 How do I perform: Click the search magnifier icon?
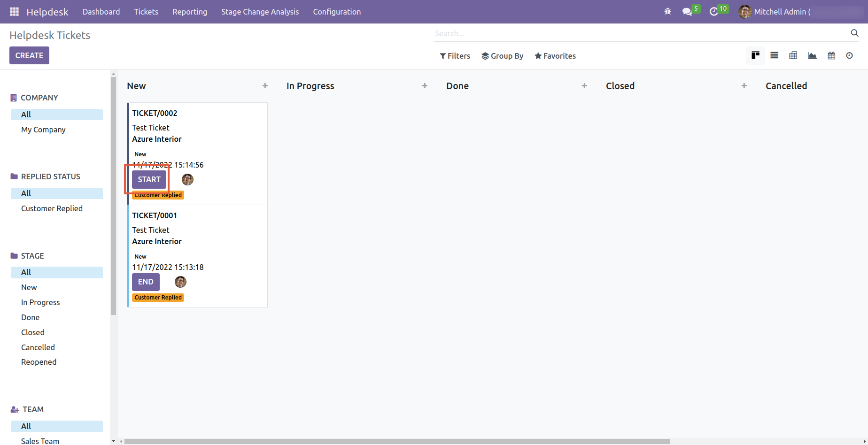point(854,33)
